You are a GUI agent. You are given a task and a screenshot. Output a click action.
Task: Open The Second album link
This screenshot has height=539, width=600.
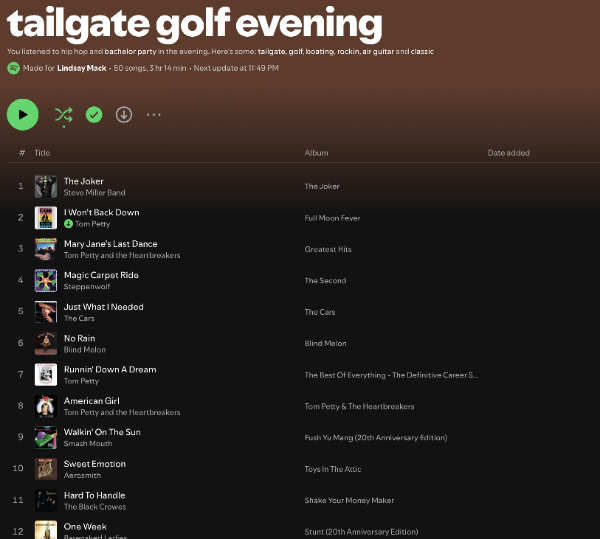point(325,281)
